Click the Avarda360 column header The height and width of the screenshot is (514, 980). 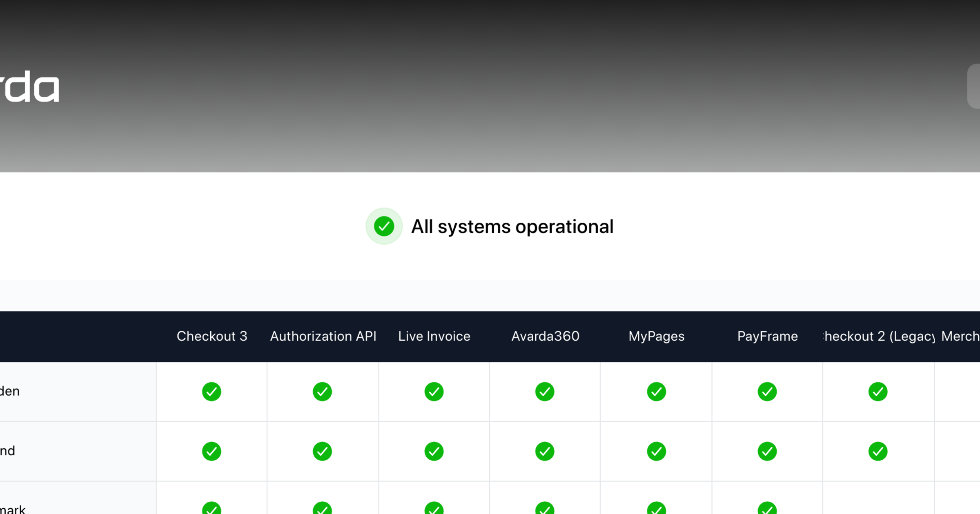545,336
